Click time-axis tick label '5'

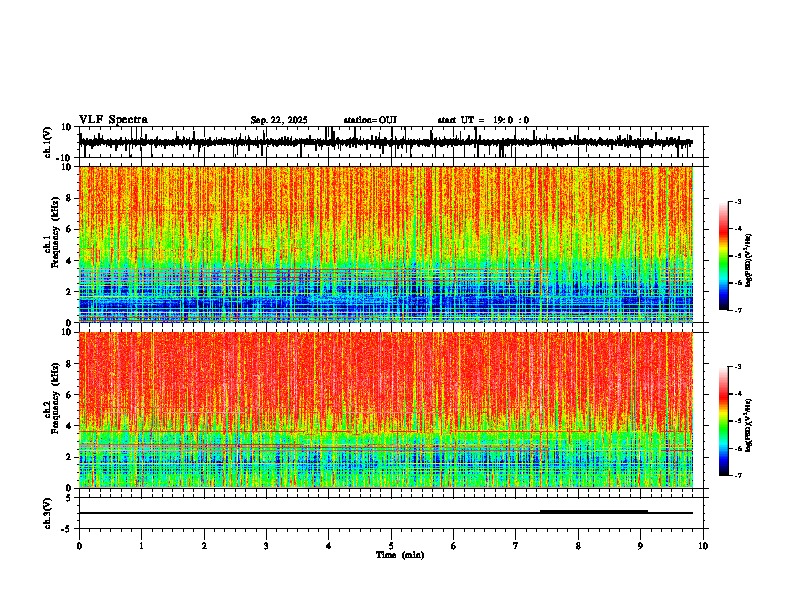[x=391, y=546]
